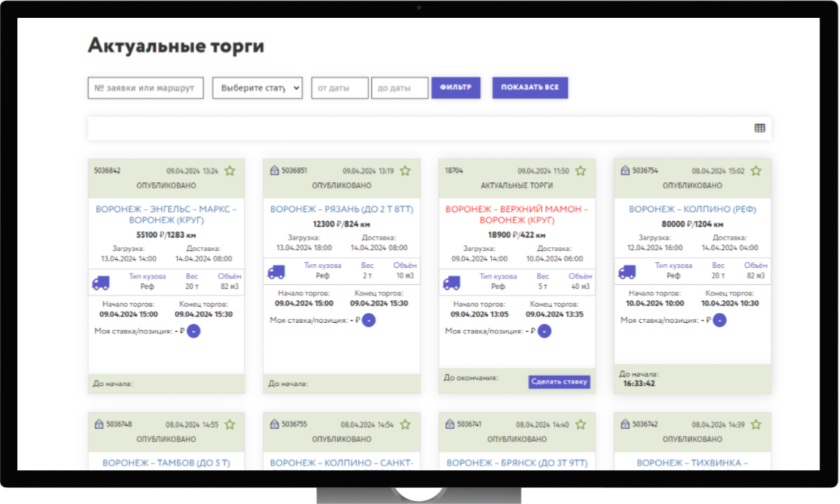The image size is (840, 504).
Task: Open route Воронеж – Энгельс – Маркс – Воронеж
Action: [x=166, y=214]
